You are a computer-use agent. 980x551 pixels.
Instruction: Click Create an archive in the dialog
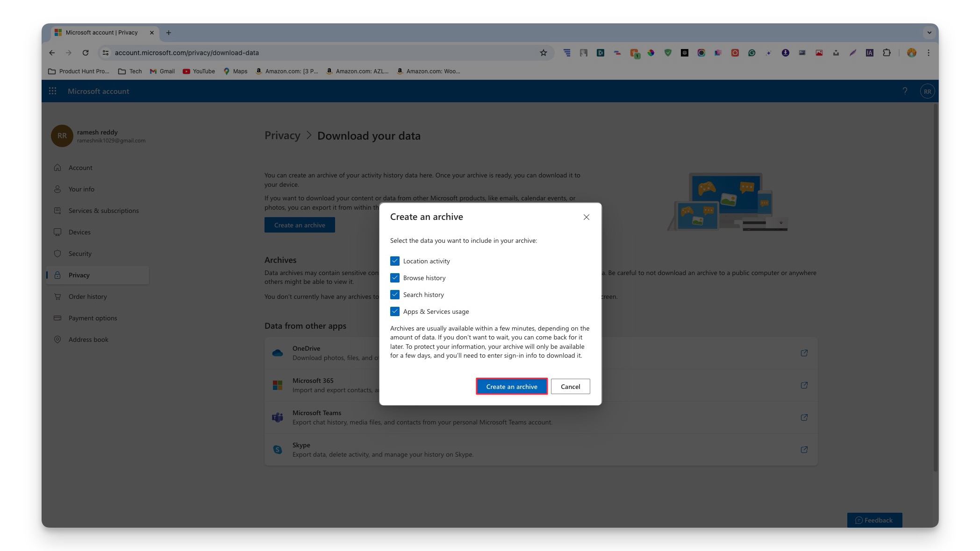(x=512, y=387)
